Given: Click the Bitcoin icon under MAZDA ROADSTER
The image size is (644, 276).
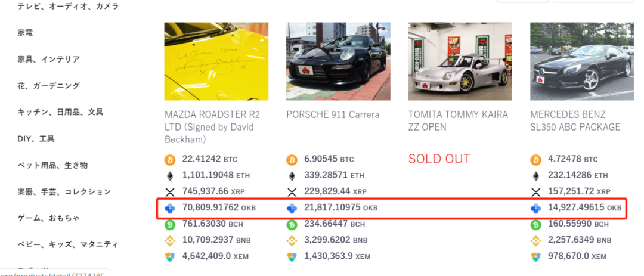Looking at the screenshot, I should (x=171, y=160).
